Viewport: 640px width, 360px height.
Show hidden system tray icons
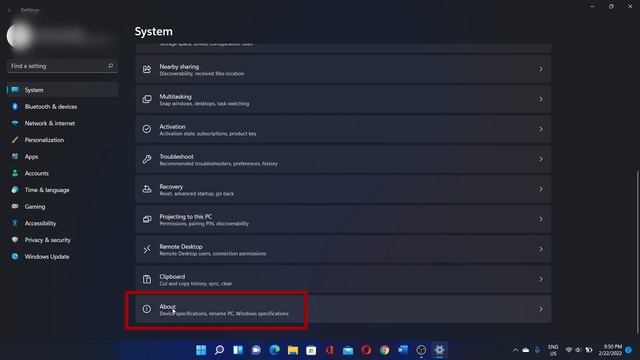515,350
